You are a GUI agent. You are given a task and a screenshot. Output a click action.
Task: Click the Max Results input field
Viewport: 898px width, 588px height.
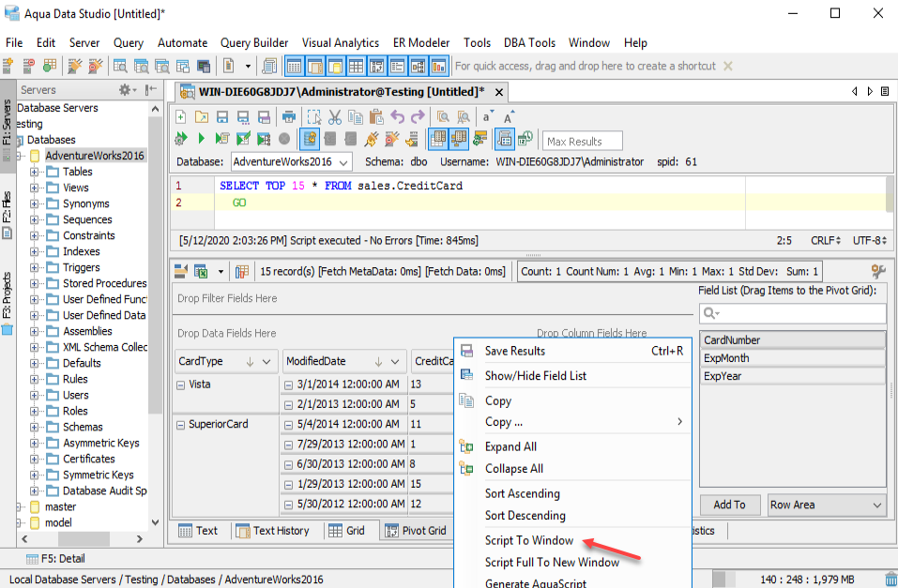coord(582,142)
